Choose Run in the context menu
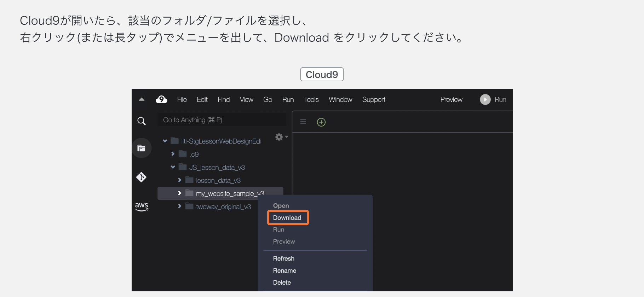This screenshot has width=644, height=297. (x=278, y=230)
